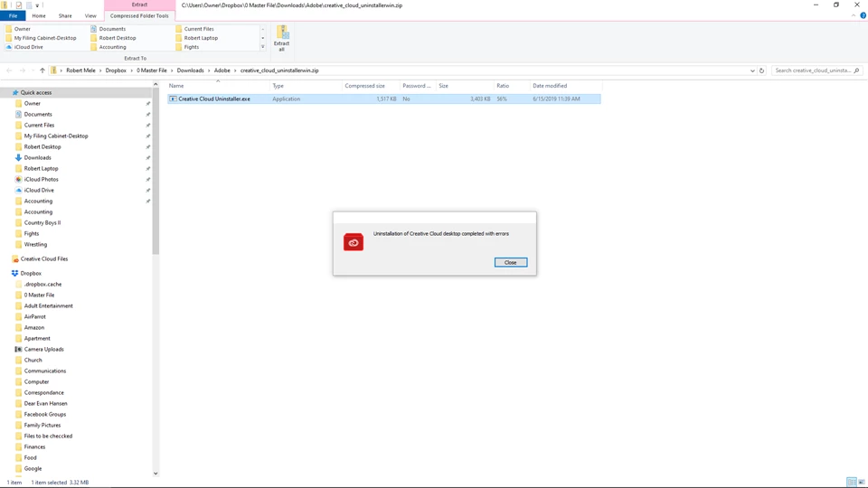Click the search box for creative_cloud_uninstallerwin
The width and height of the screenshot is (868, 488).
tap(812, 70)
